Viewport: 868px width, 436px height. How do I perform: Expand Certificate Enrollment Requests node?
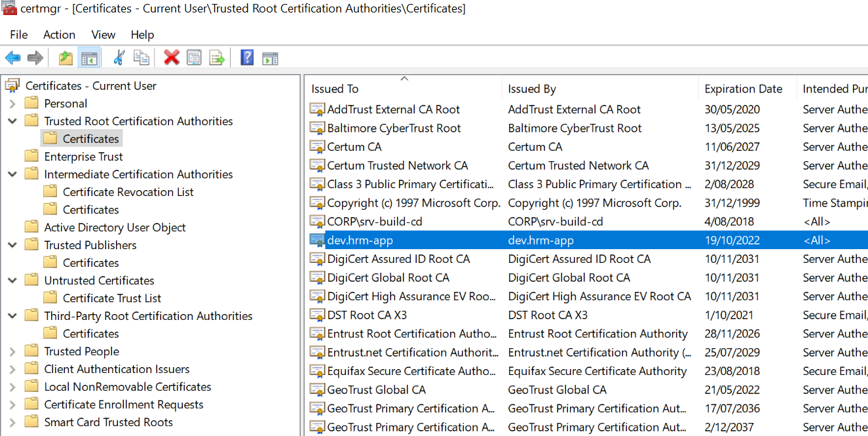pos(12,405)
